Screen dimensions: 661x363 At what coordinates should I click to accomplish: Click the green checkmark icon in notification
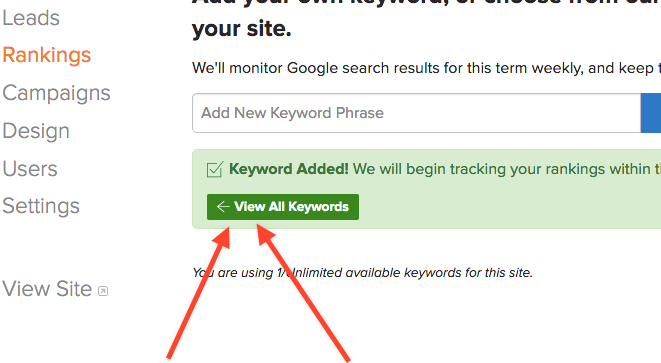tap(214, 169)
